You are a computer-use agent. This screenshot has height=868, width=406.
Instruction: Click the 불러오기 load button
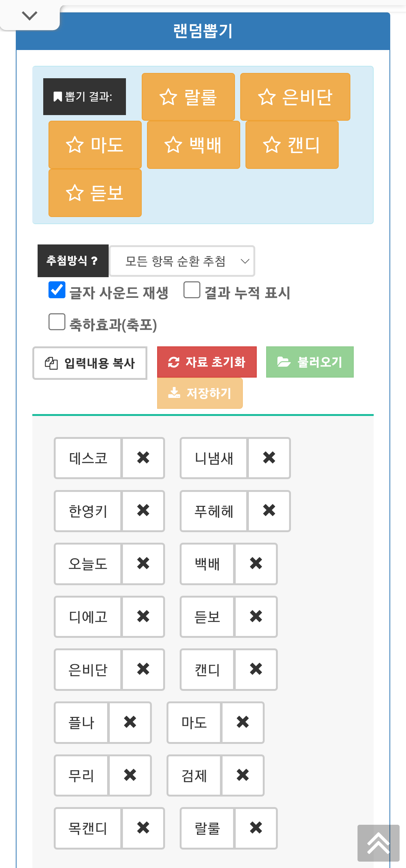(x=310, y=362)
